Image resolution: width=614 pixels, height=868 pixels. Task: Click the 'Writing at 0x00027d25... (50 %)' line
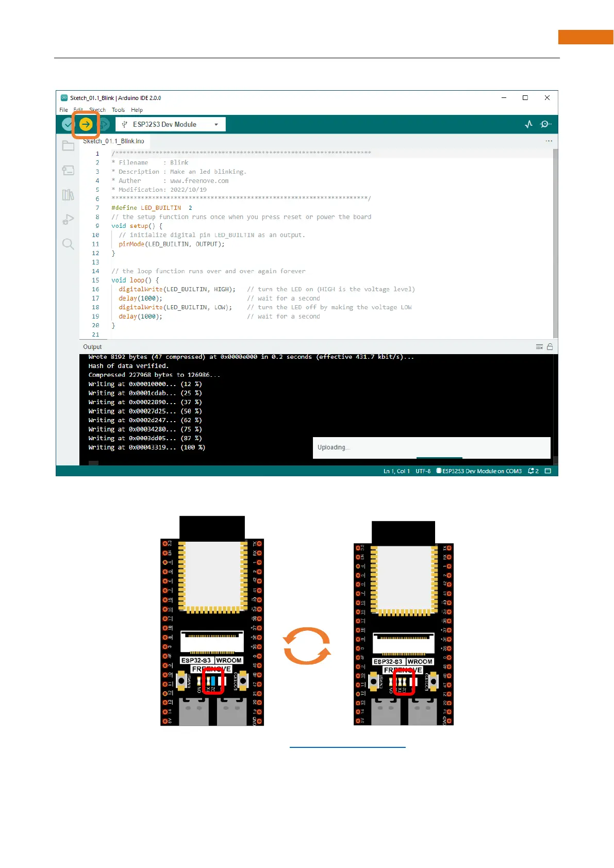145,411
